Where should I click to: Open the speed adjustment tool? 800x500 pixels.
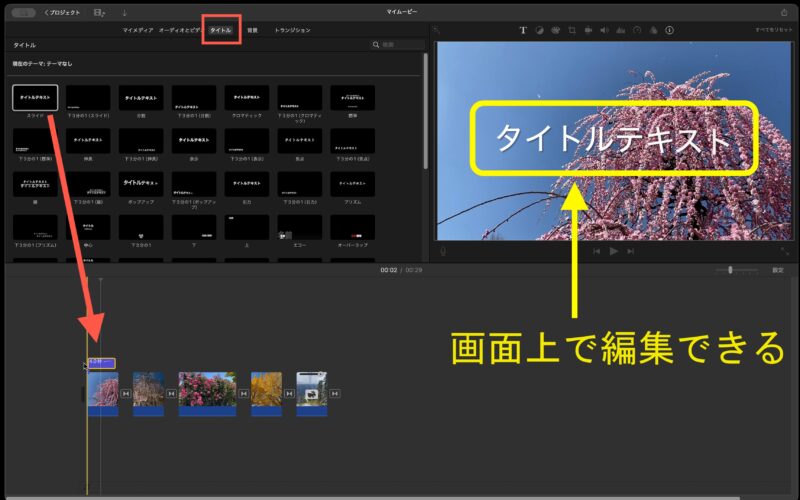click(636, 30)
